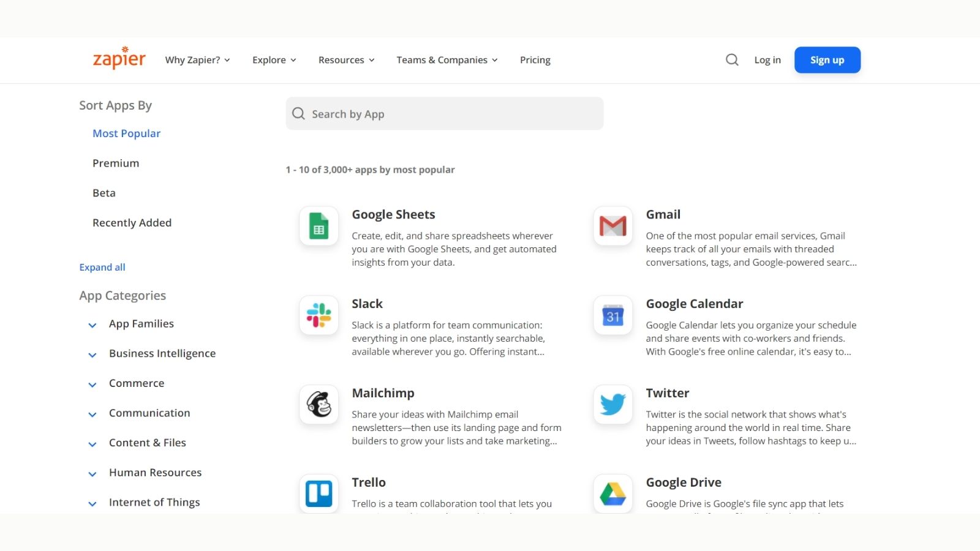Select the Human Resources category label

[156, 473]
